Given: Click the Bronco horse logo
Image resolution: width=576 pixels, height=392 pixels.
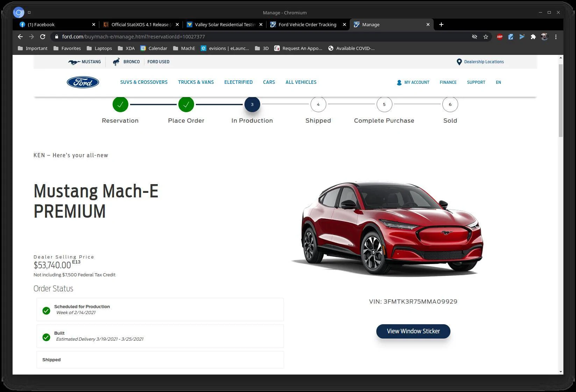Looking at the screenshot, I should coord(116,62).
